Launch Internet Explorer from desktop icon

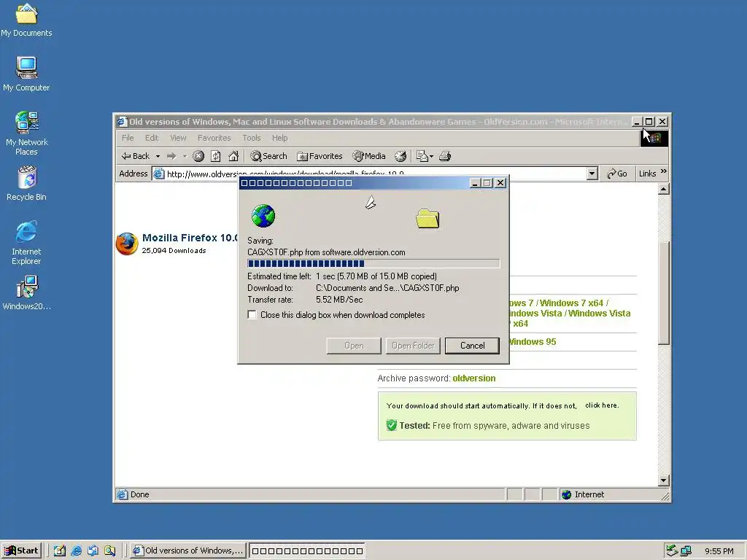point(27,243)
